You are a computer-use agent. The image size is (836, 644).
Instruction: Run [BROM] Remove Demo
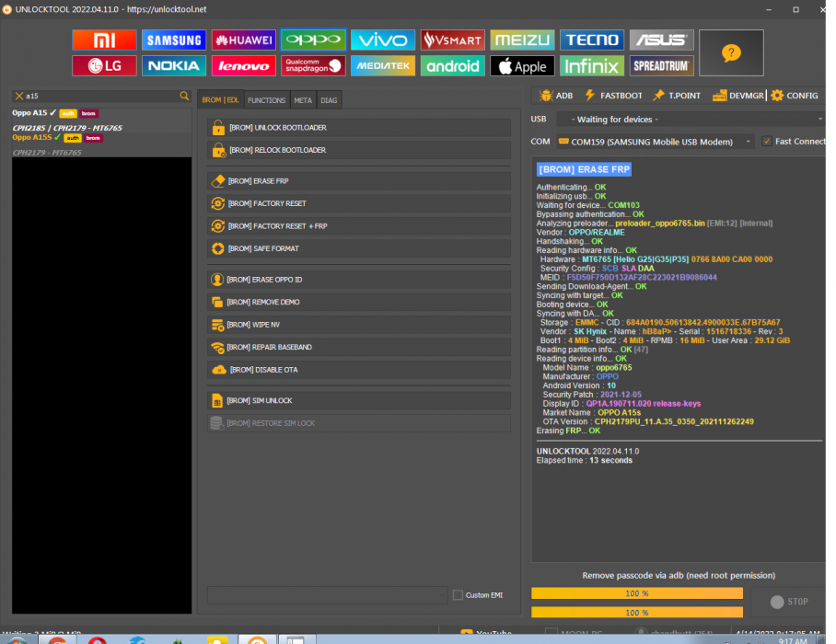click(x=359, y=302)
